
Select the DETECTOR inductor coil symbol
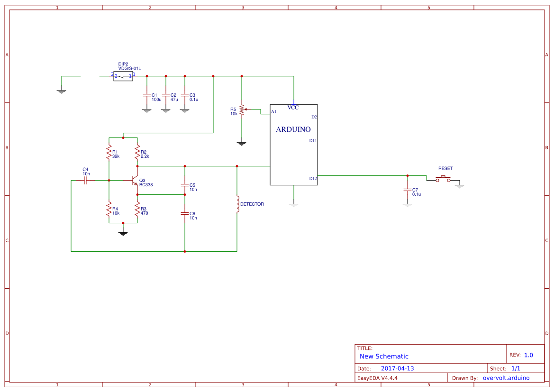[x=237, y=204]
